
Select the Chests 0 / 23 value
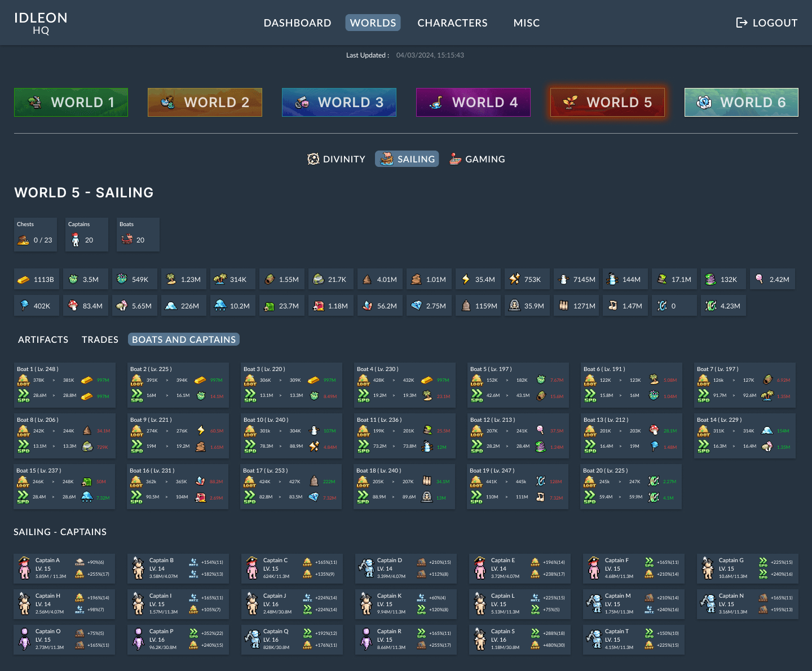click(x=43, y=240)
